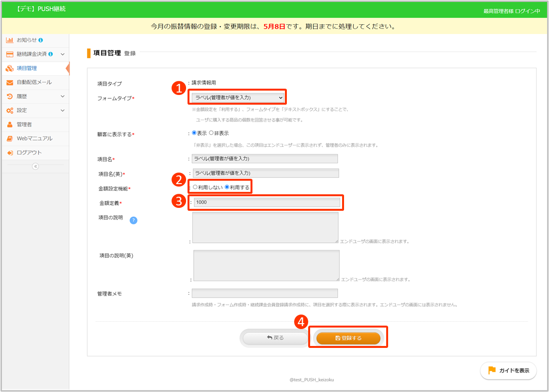Viewport: 549px width, 392px height.
Task: Click the 管理者 person icon
Action: point(10,125)
